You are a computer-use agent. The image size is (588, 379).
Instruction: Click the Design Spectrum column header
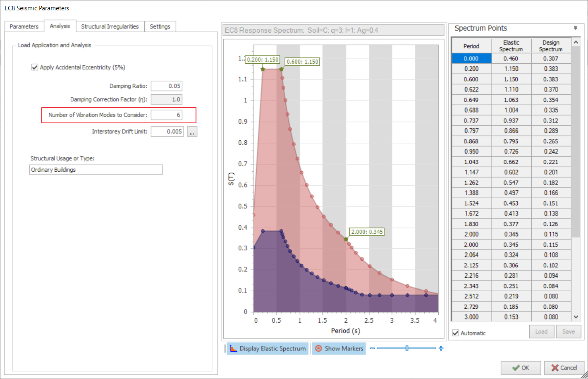click(x=551, y=46)
